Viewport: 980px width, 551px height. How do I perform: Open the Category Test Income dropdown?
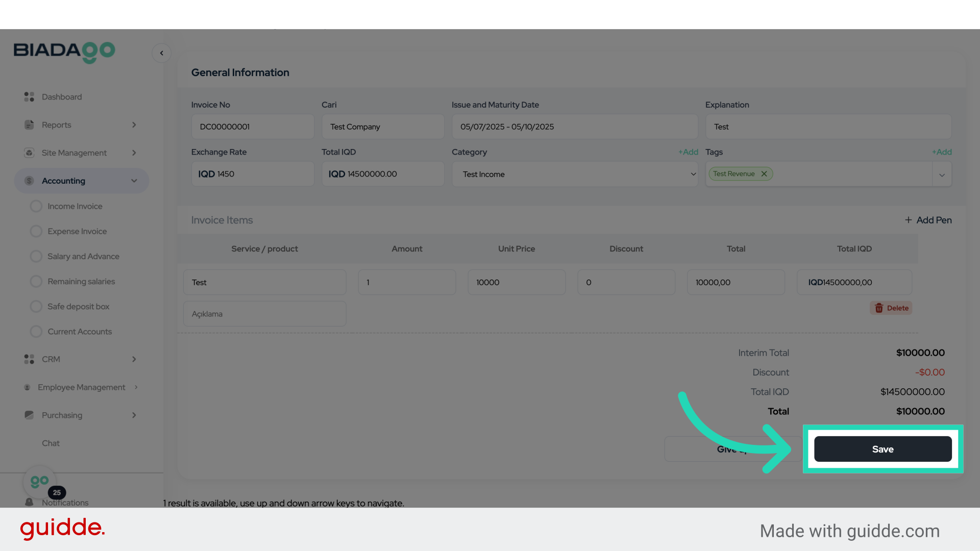click(x=575, y=174)
